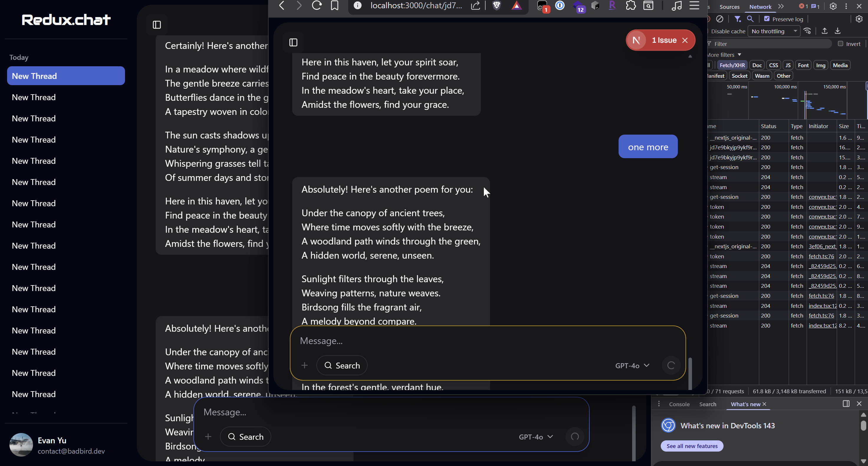Click the network search magnifier icon

(x=750, y=19)
